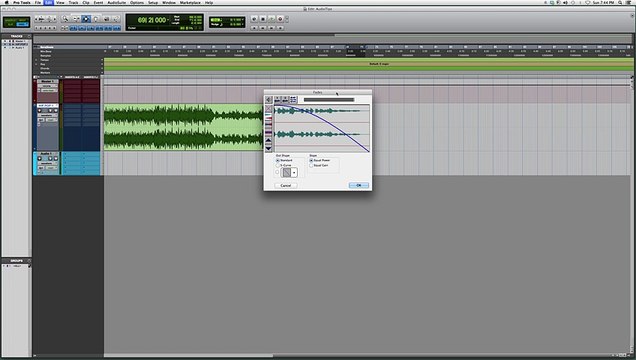Screen dimensions: 636x360
Task: Click the Tracks list header
Action: click(16, 36)
